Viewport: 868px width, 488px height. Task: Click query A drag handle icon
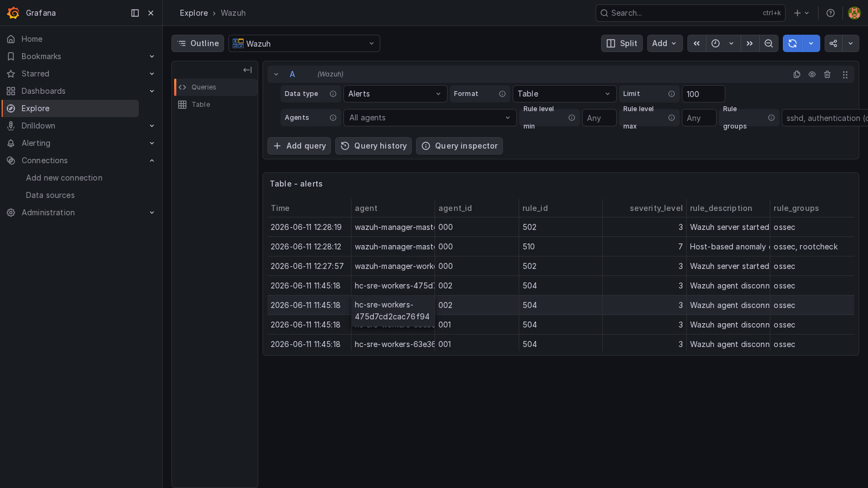click(845, 75)
